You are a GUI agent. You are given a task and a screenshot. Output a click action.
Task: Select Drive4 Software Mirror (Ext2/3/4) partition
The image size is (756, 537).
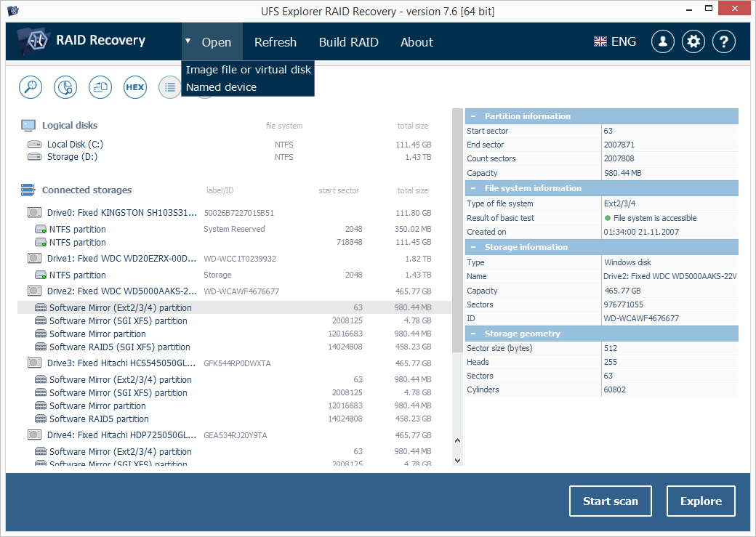(234, 451)
